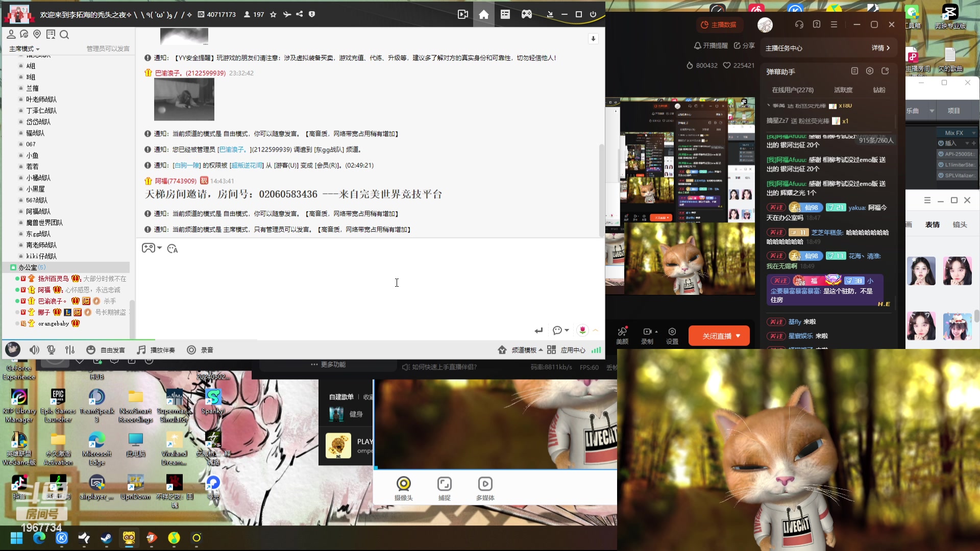
Task: Open 美颜 beauty settings
Action: click(x=622, y=336)
